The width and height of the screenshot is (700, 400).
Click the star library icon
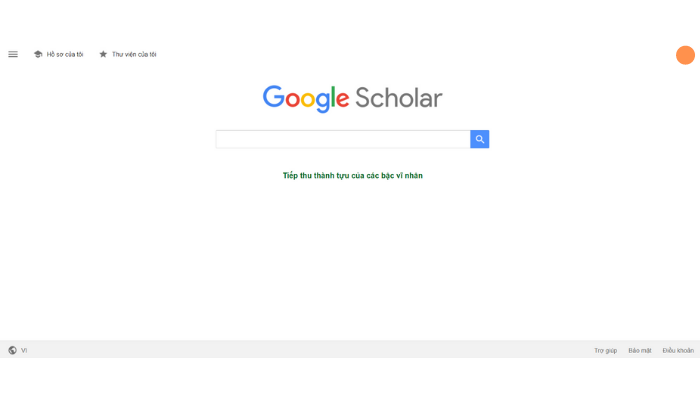(103, 54)
